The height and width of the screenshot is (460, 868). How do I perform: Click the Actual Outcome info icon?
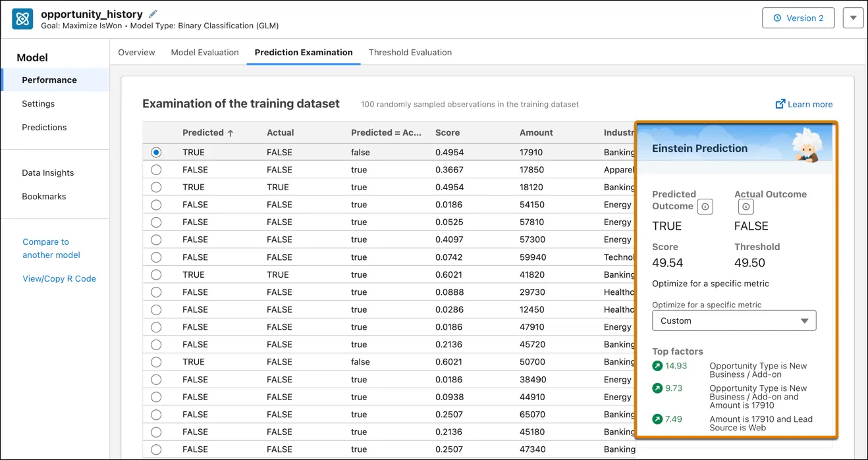746,207
